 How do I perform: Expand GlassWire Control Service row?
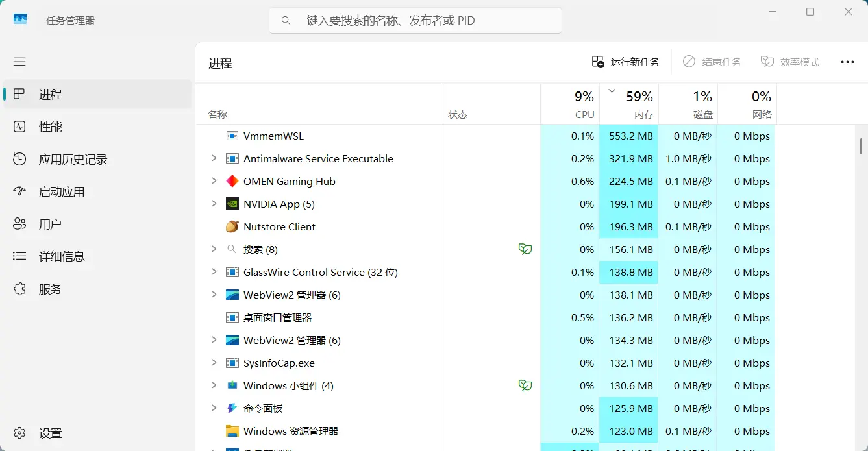[x=214, y=272]
